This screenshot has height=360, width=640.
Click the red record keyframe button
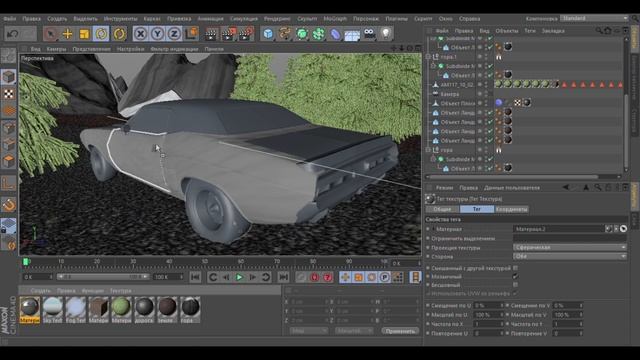tap(314, 277)
